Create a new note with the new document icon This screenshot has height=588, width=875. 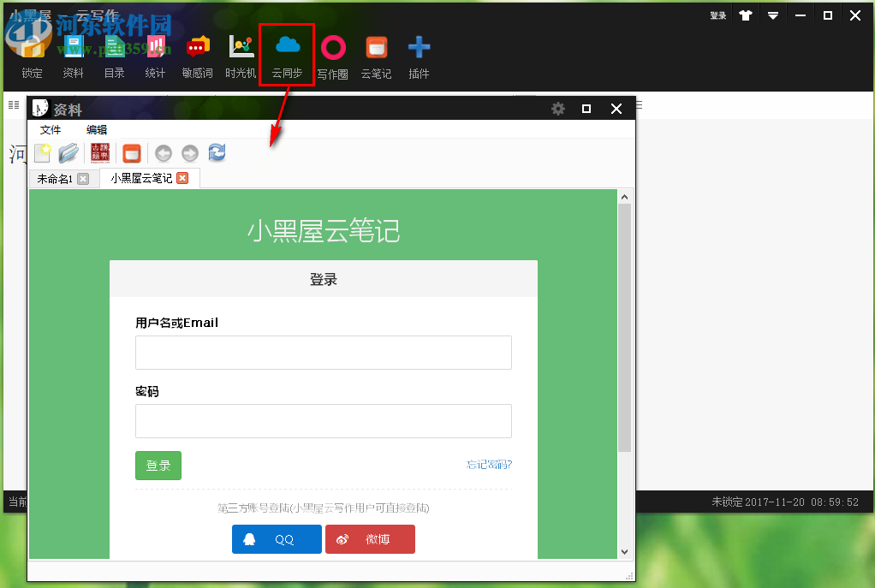(x=42, y=152)
